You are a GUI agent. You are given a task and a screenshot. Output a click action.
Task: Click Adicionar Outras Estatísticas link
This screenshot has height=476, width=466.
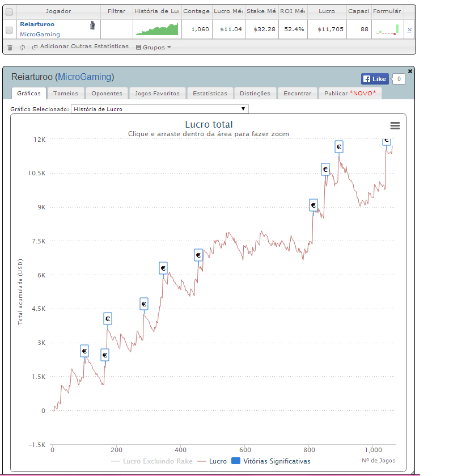tap(84, 46)
